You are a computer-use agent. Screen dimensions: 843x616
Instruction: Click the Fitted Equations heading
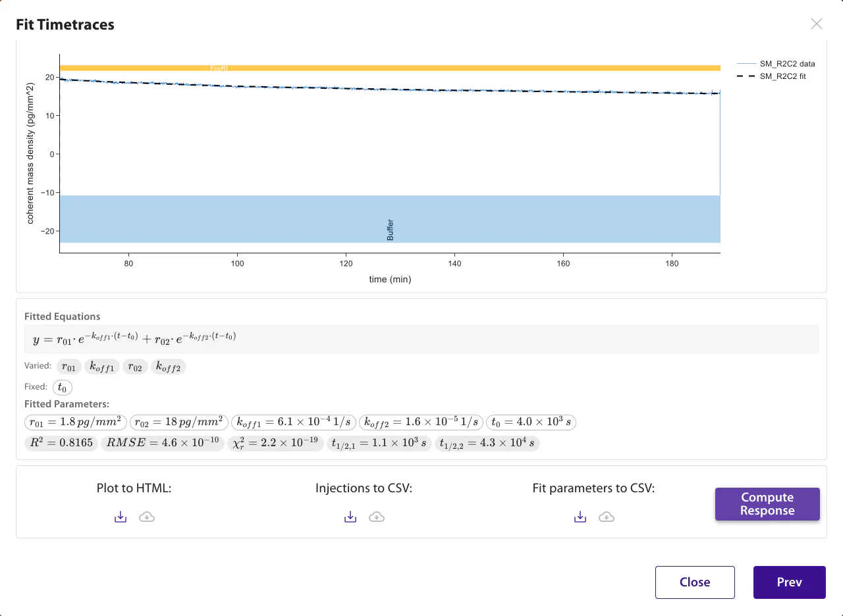point(63,317)
